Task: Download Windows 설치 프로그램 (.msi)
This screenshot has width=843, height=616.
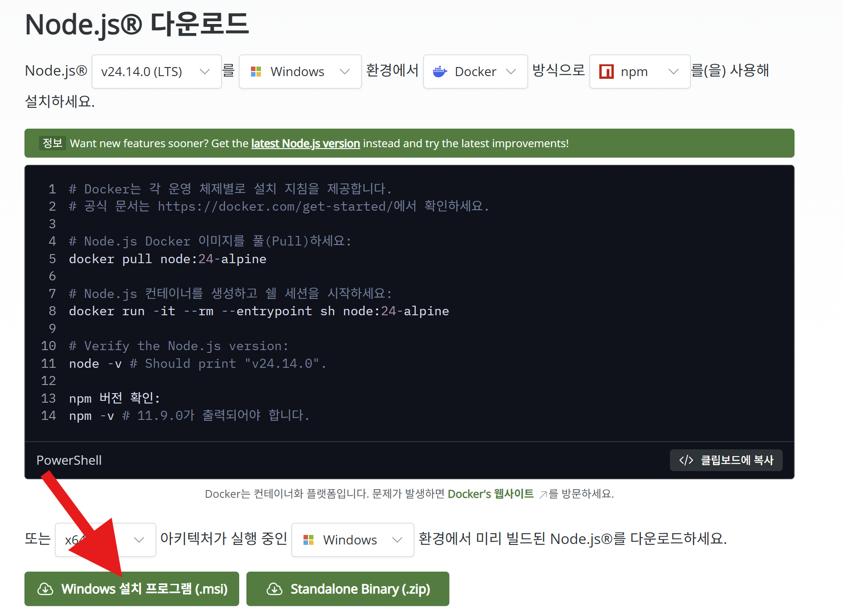Action: 132,589
